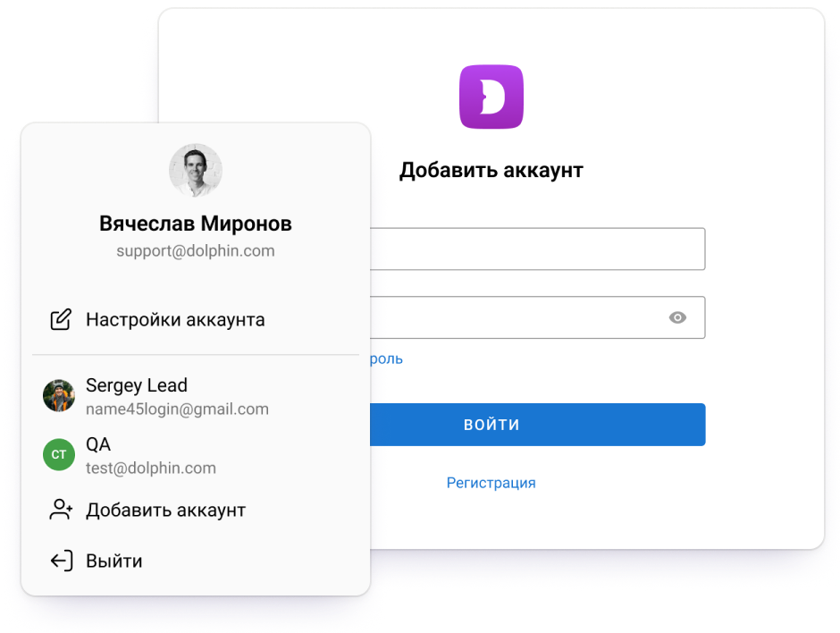Switch to the QA test@dolphin.com account
840x633 pixels.
(x=196, y=455)
